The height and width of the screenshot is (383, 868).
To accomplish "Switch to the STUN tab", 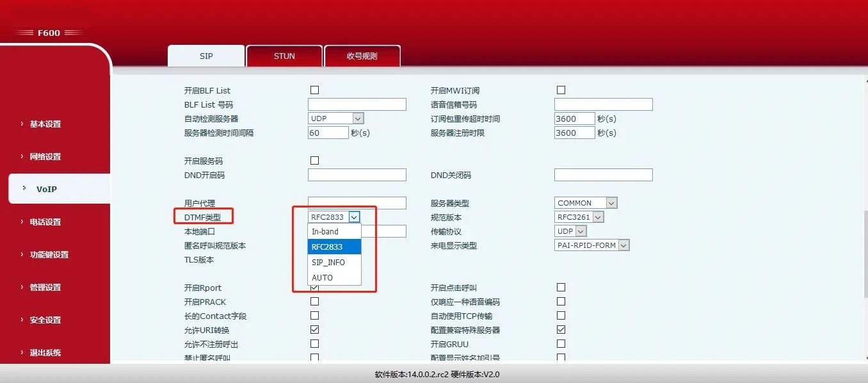I will [284, 56].
